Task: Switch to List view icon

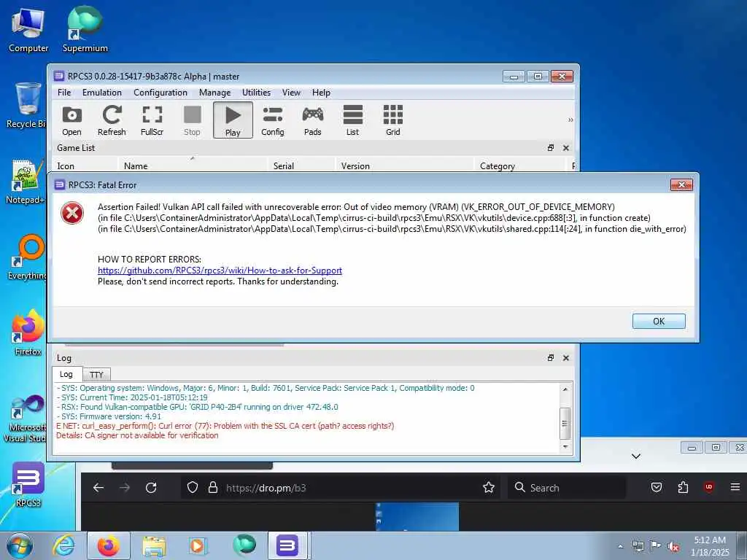Action: (x=352, y=120)
